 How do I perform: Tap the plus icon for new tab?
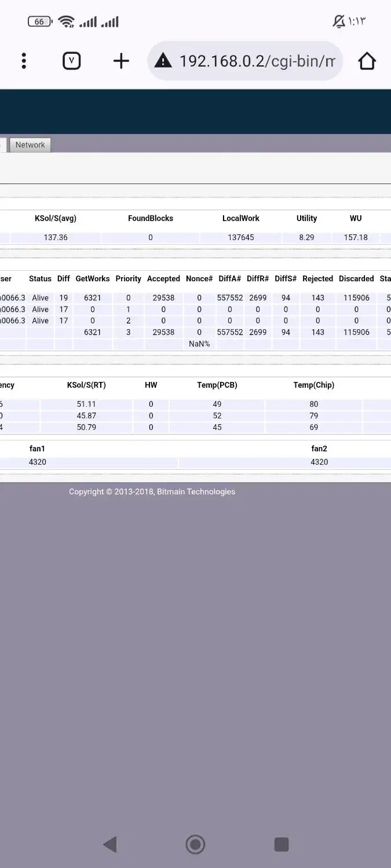pos(120,61)
